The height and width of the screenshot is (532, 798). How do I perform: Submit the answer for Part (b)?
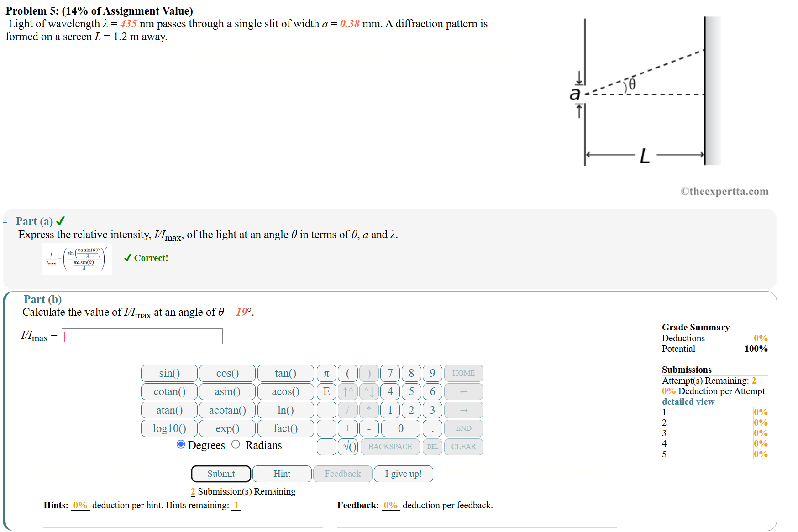pos(220,474)
